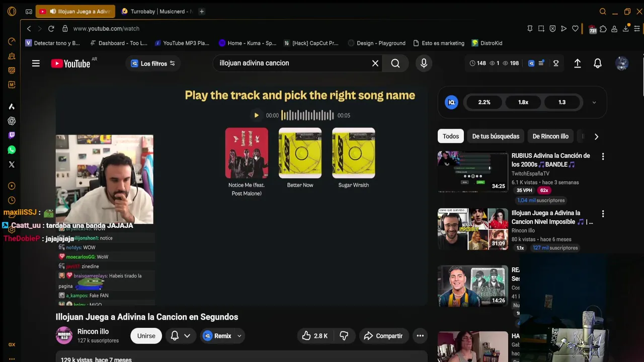644x362 pixels.
Task: Dislike the video
Action: pos(344,336)
